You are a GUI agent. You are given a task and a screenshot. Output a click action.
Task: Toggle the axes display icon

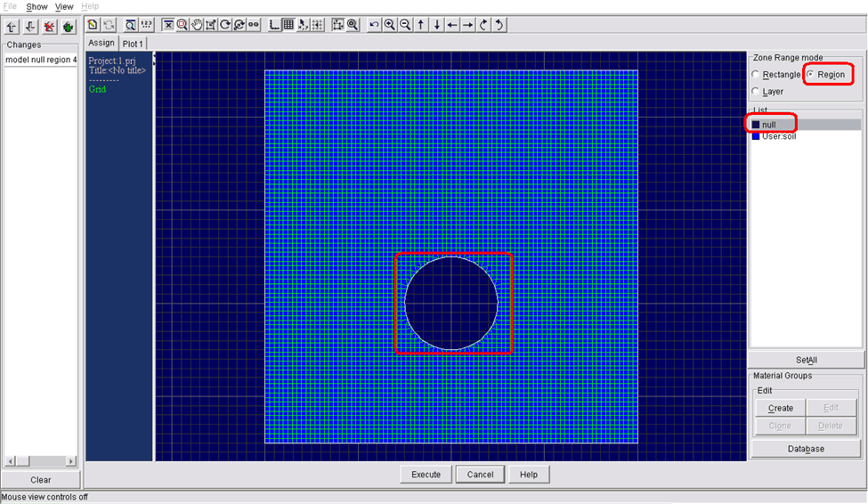(x=274, y=24)
